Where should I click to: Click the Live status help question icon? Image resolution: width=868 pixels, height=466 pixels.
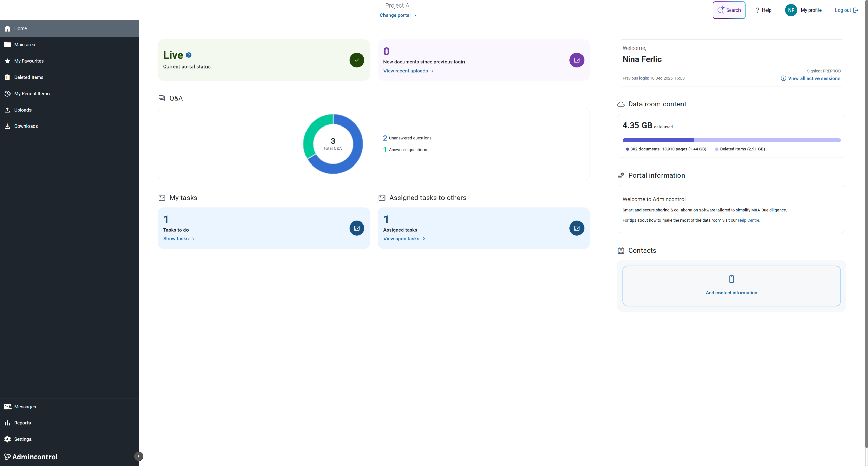189,55
